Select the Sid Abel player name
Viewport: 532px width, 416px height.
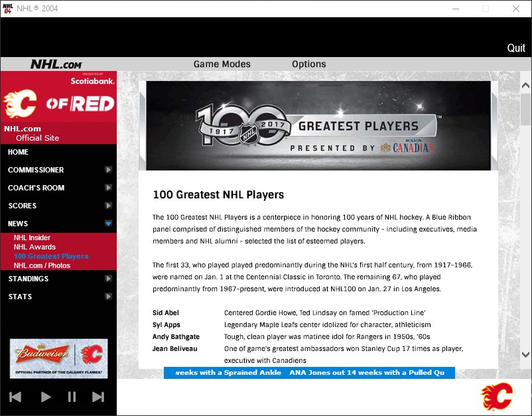point(166,313)
